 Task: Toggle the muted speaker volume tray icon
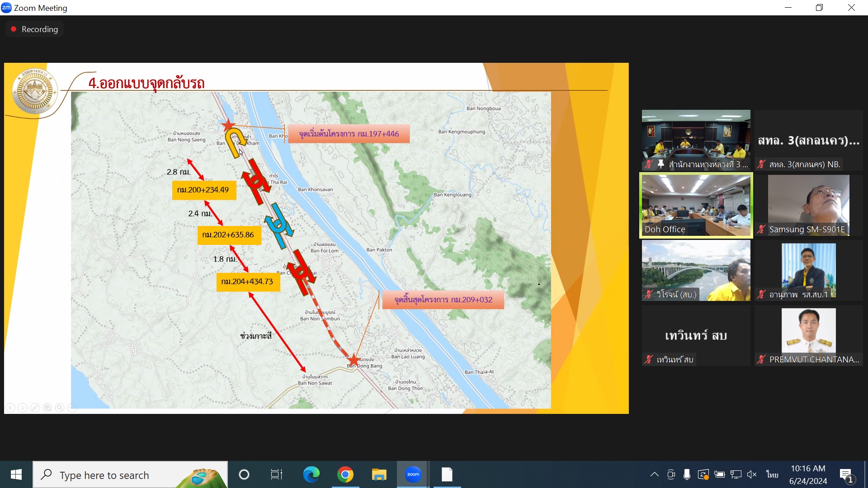[x=752, y=474]
